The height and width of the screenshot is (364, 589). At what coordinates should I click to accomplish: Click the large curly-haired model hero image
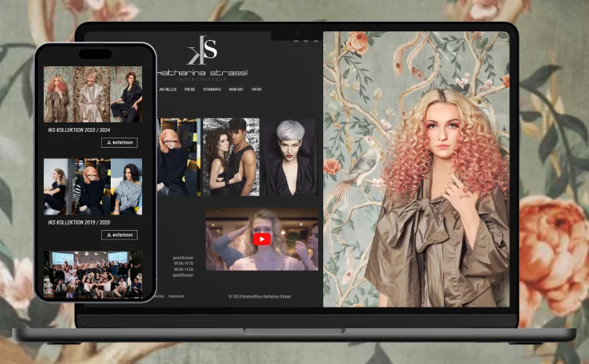[416, 169]
